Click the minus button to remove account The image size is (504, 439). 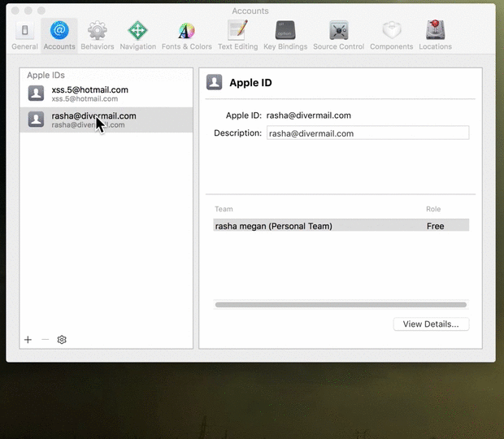(45, 340)
